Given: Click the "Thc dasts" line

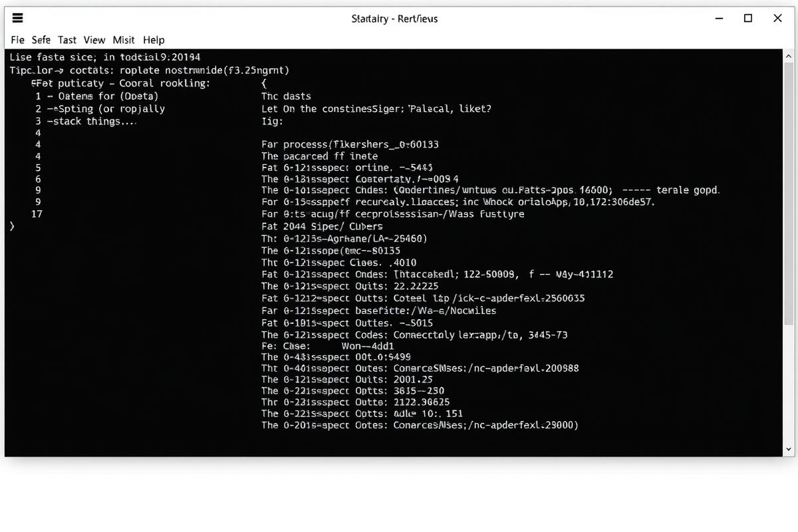Looking at the screenshot, I should click(287, 96).
